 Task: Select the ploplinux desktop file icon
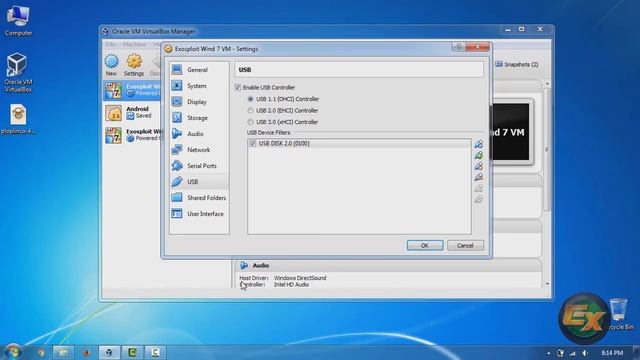pos(18,119)
